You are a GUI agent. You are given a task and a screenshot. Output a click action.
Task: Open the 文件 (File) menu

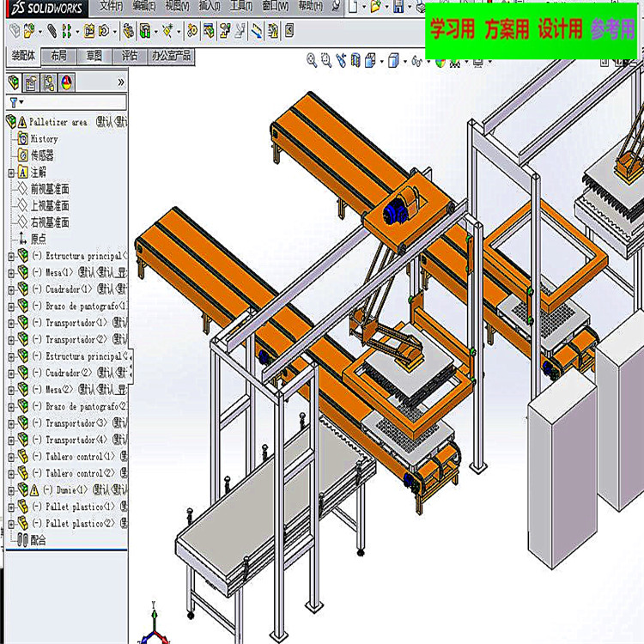click(x=112, y=6)
